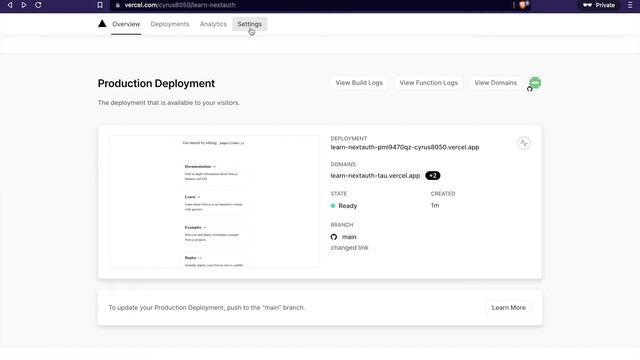Click the browser address bar URL

(180, 5)
